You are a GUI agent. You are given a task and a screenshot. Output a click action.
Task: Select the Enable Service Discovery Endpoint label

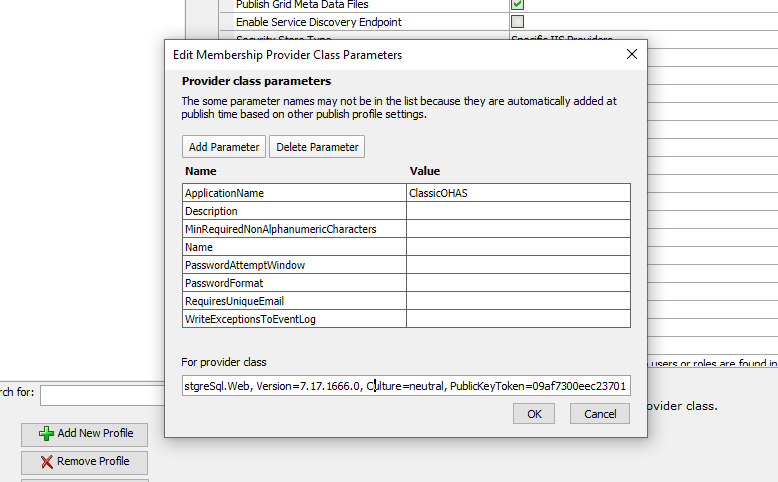coord(319,22)
